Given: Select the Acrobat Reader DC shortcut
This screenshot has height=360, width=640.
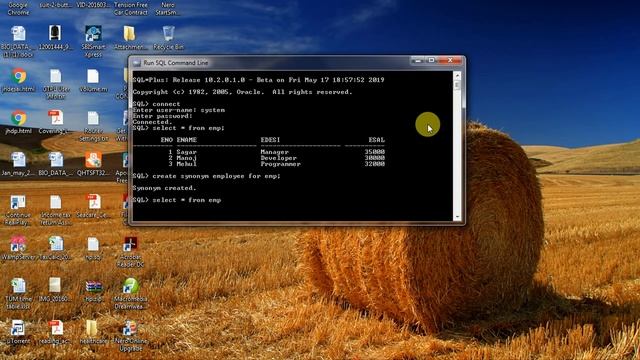Looking at the screenshot, I should tap(131, 252).
